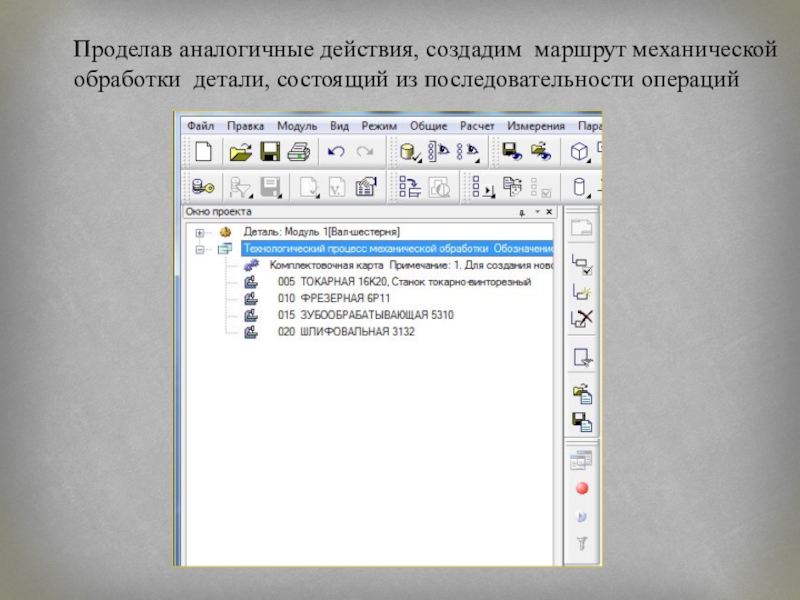Select operation 020 ШЛИФОВАЛЬНАЯ 3132

(x=346, y=331)
